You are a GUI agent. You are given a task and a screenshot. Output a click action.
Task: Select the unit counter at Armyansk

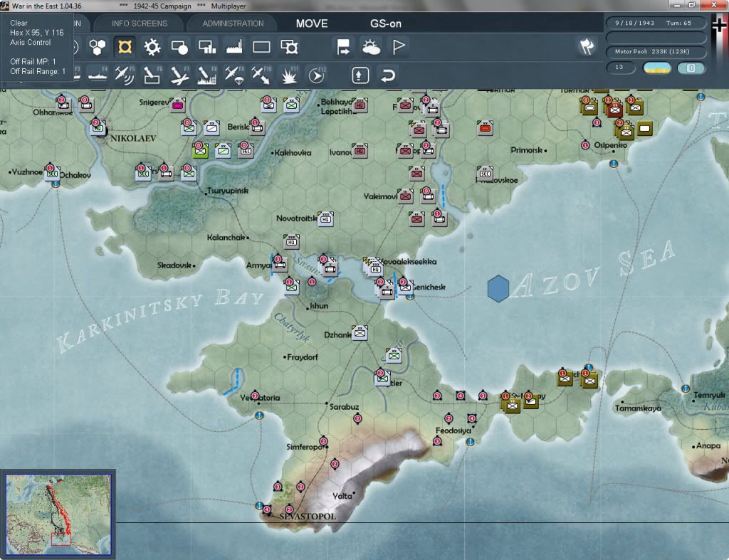tap(280, 264)
